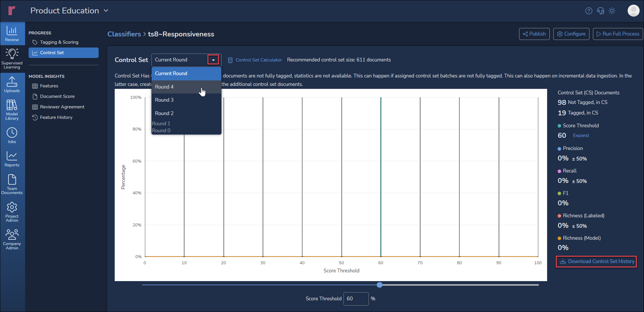
Task: Click the Score Threshold percentage input field
Action: click(x=356, y=299)
